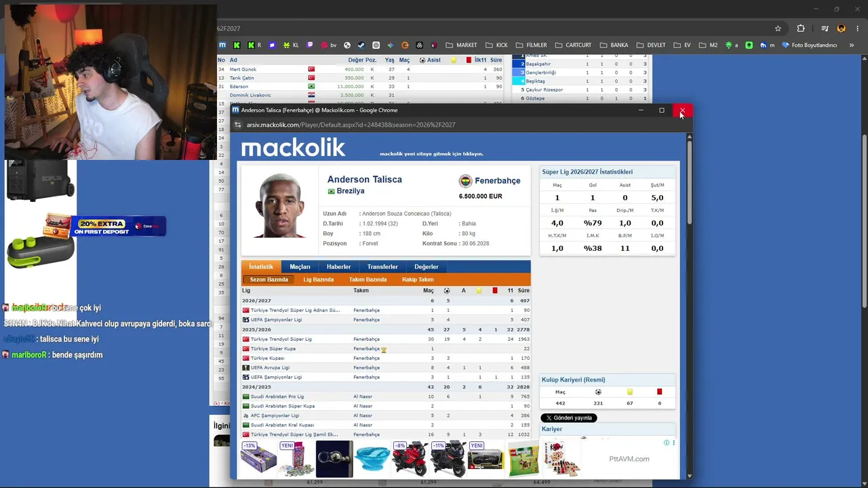
Task: Maximize the Anderson Talisca popup window
Action: click(x=662, y=110)
